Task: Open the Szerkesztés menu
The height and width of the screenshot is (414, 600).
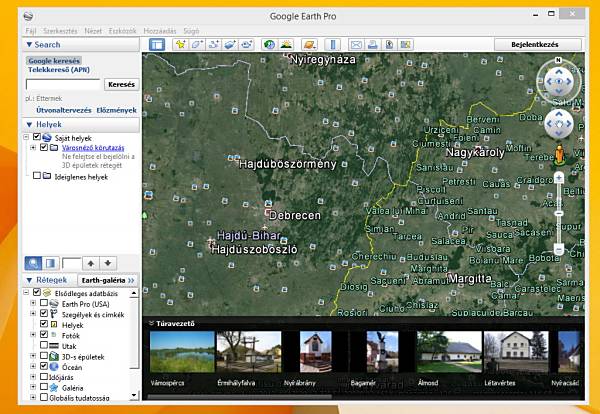Action: (60, 31)
